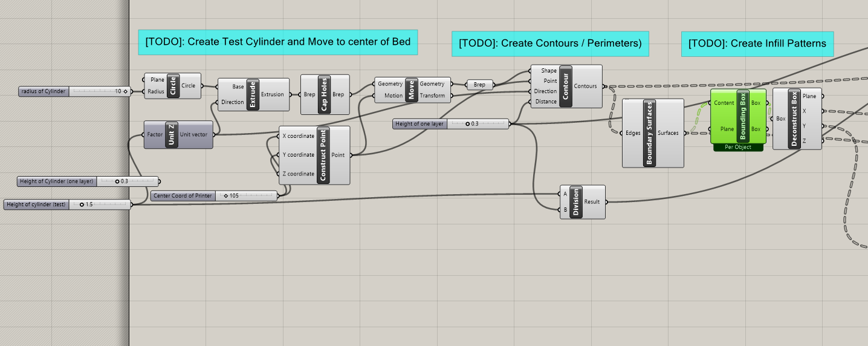868x346 pixels.
Task: Click the Plane input of Circle
Action: pyautogui.click(x=157, y=80)
